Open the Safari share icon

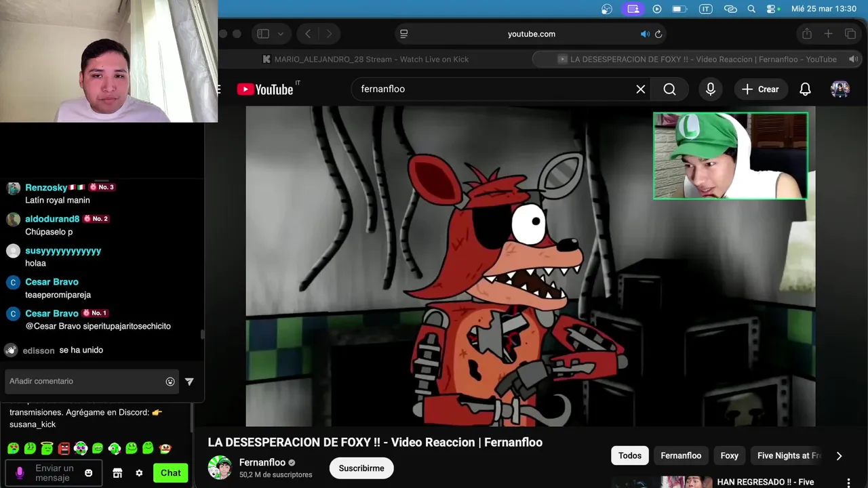point(806,34)
